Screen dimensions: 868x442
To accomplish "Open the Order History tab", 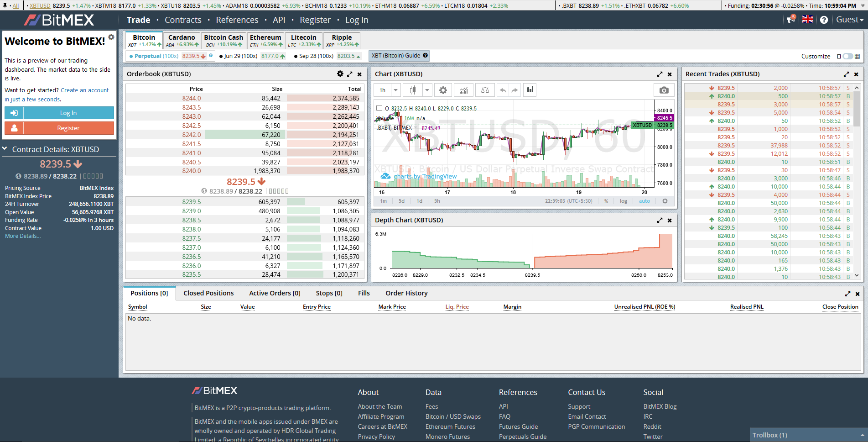I will coord(406,293).
